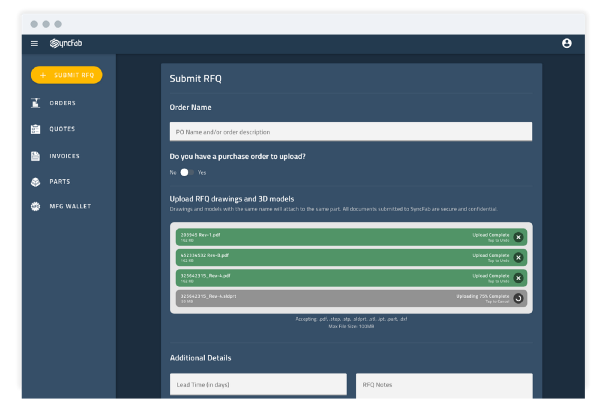Click the 325642315_Rev-A.sldprt file name
Image resolution: width=600 pixels, height=411 pixels.
pos(208,296)
